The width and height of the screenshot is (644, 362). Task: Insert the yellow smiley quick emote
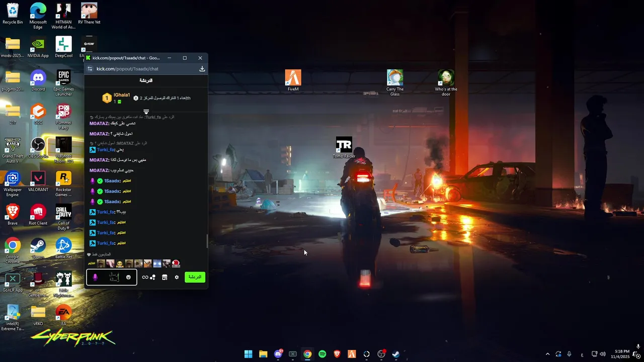click(x=120, y=263)
